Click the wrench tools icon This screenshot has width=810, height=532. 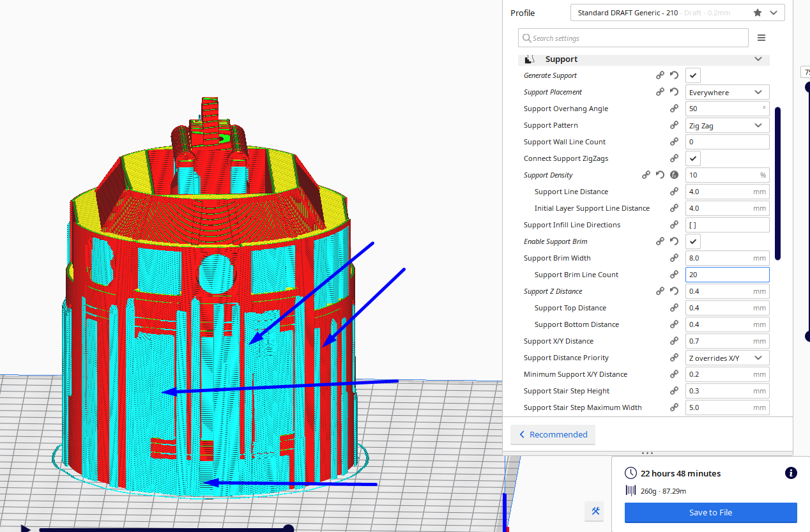[595, 511]
